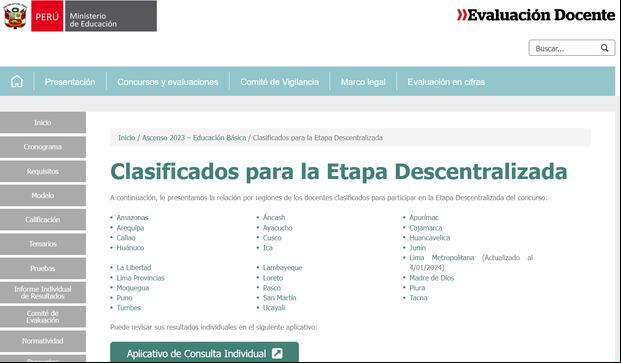The image size is (621, 363).
Task: Open the Lima Metropolitana region list
Action: pos(442,258)
